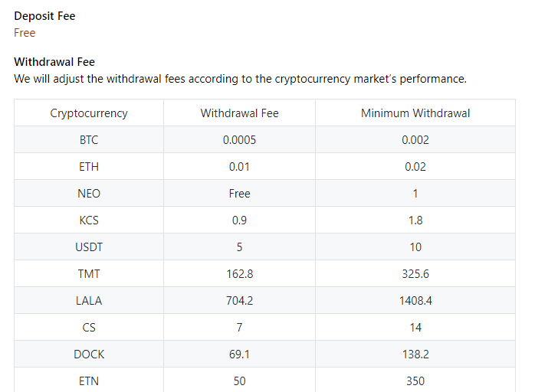Screen dimensions: 535x392
Task: Click the Deposit Fee heading
Action: click(44, 16)
